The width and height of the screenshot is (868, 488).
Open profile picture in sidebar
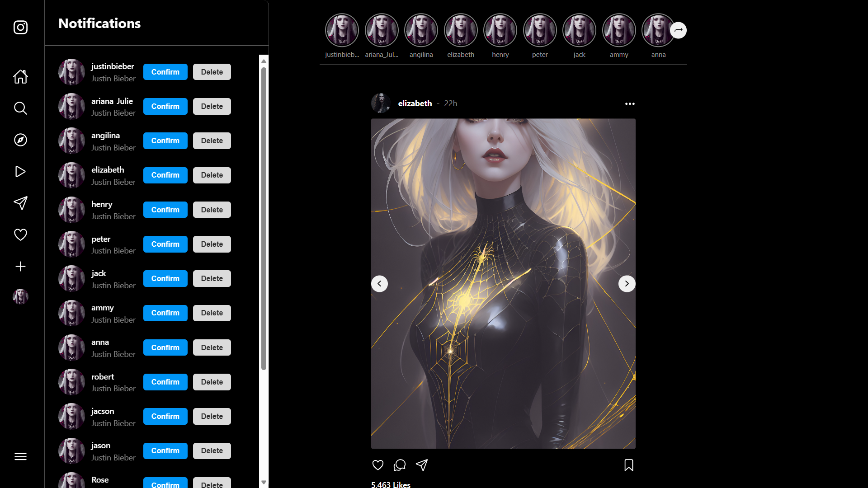[20, 296]
